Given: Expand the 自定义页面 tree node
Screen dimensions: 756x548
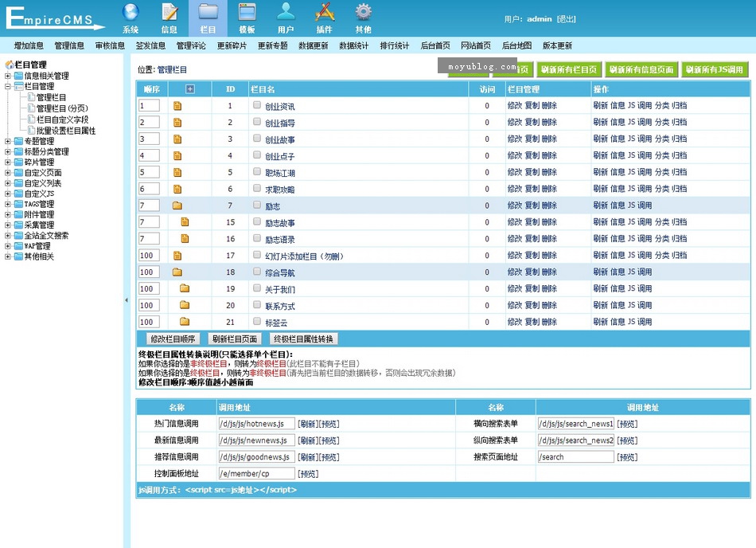Looking at the screenshot, I should tap(8, 173).
